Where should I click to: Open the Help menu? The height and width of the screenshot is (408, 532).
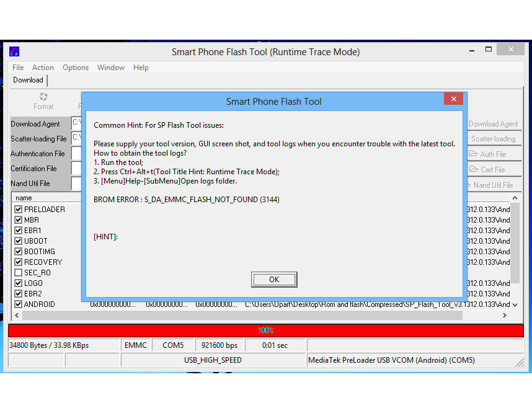(141, 68)
